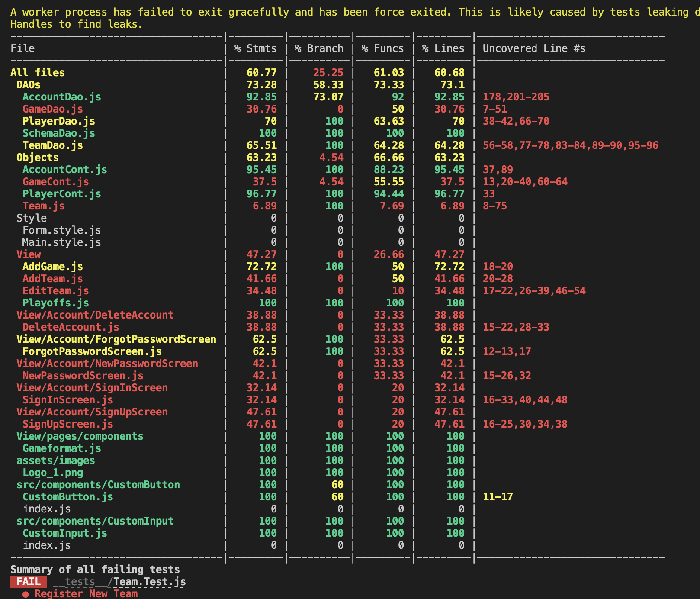Select SchemaDao.js in the coverage table

click(x=59, y=133)
